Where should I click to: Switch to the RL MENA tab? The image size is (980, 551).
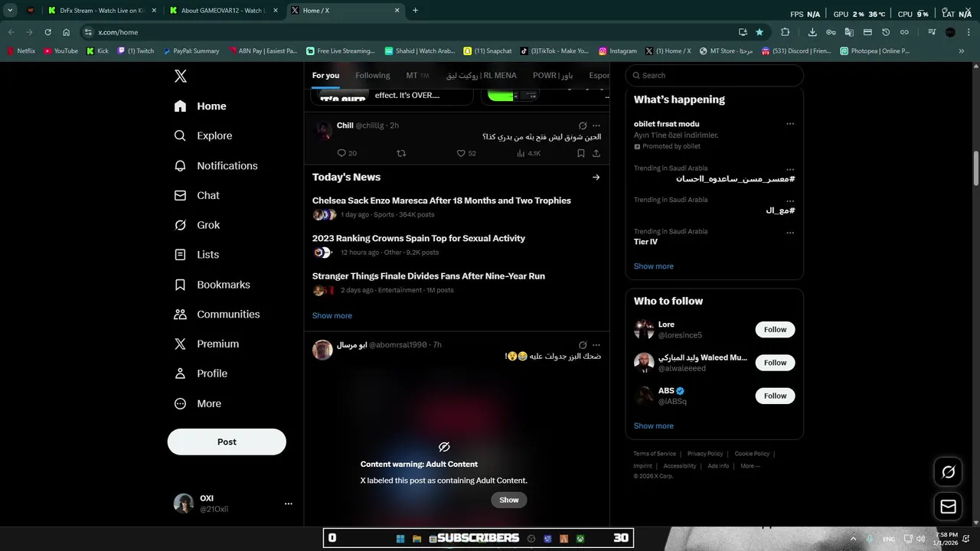click(481, 76)
